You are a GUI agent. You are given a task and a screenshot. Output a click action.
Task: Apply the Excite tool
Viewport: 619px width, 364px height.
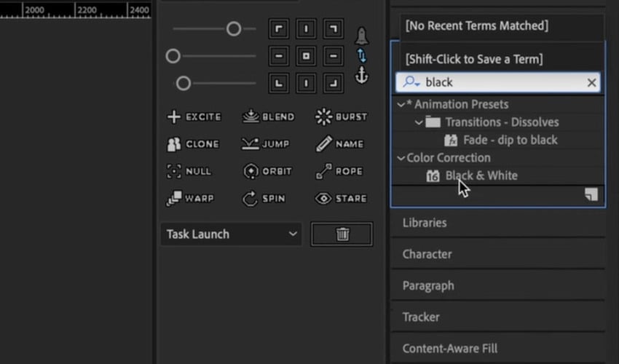(194, 117)
